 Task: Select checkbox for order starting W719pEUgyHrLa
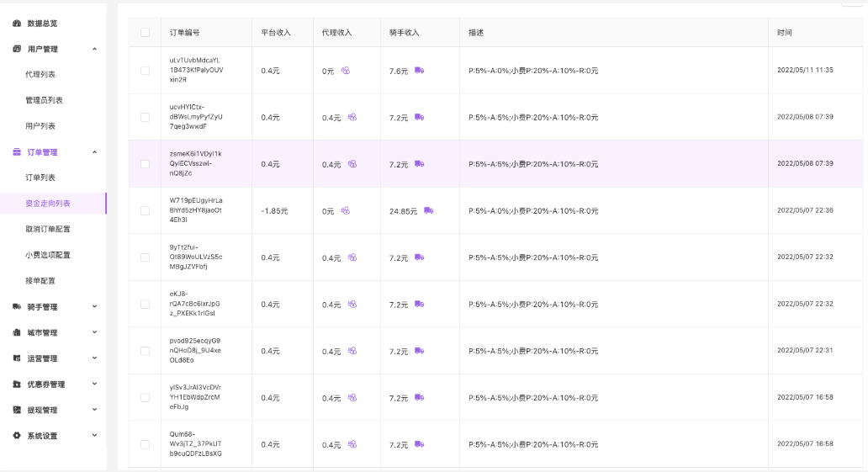tap(145, 210)
